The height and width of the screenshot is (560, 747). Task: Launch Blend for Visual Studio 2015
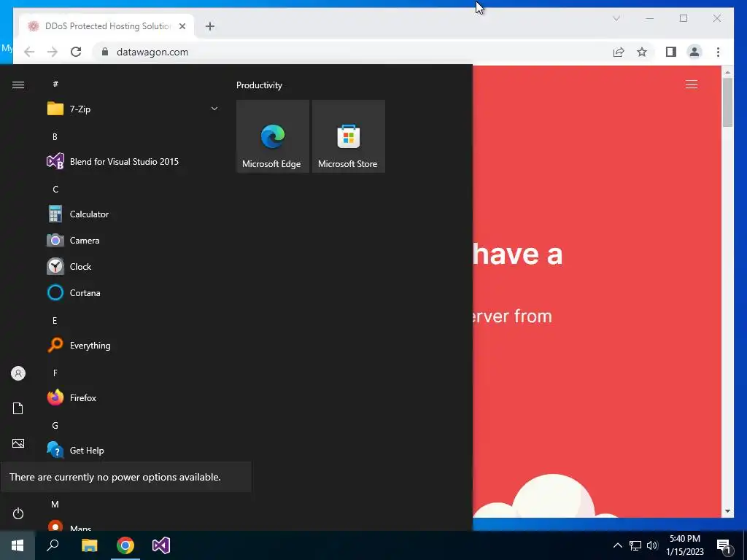(133, 162)
